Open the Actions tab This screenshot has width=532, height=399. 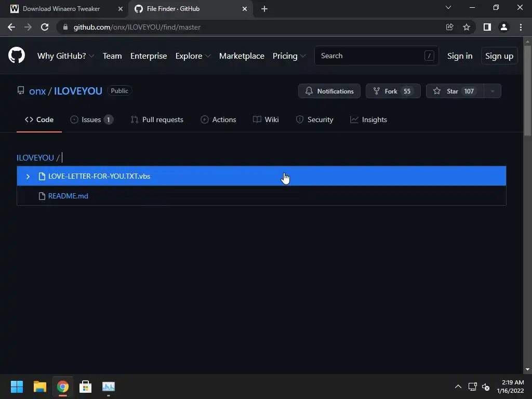point(218,120)
